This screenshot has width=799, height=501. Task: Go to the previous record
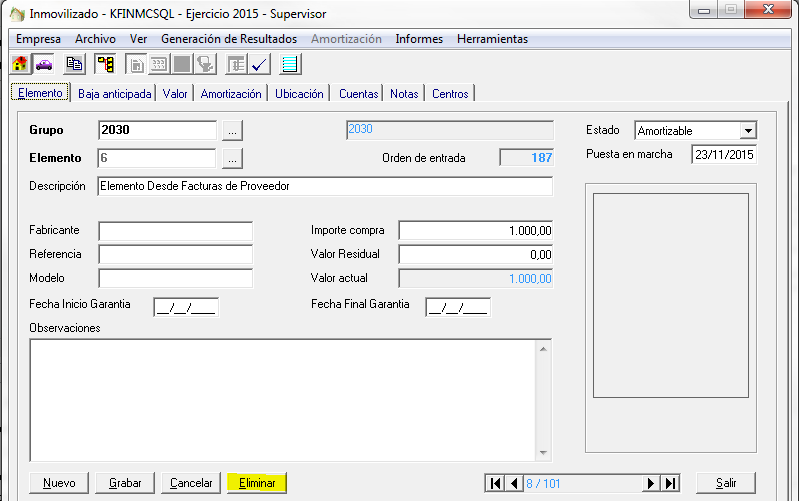(514, 483)
